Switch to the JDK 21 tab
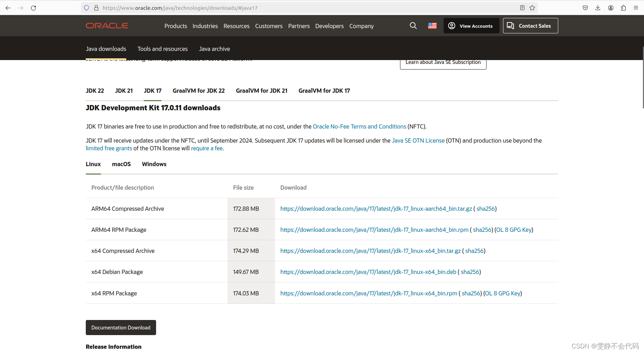644x353 pixels. [124, 91]
